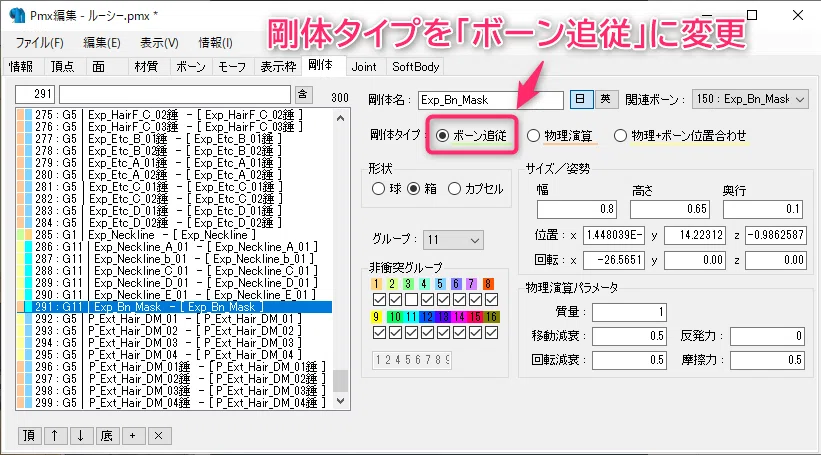The image size is (821, 455).
Task: Toggle non-collision group 16 checkbox
Action: pyautogui.click(x=491, y=332)
